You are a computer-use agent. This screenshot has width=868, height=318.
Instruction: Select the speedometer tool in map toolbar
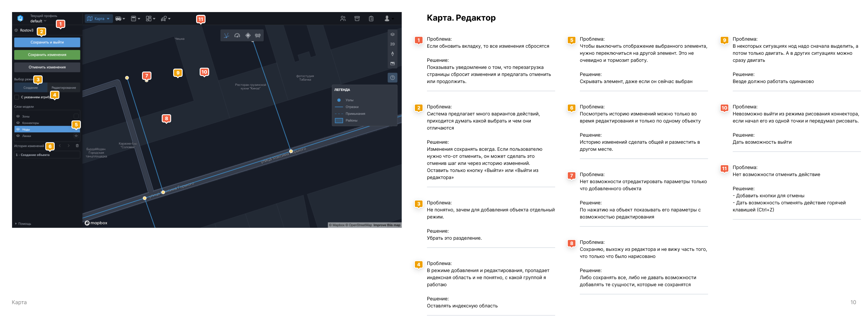pos(237,35)
